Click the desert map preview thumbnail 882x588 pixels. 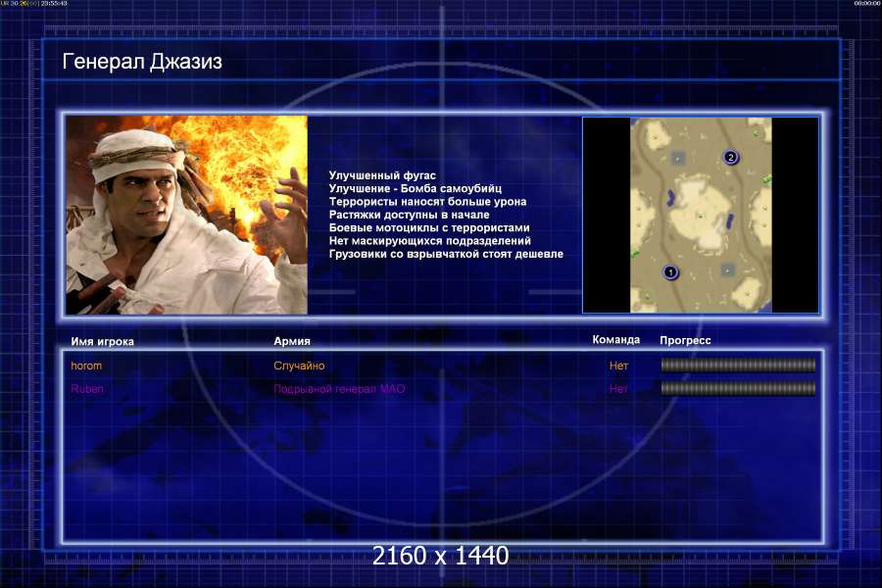coord(701,215)
